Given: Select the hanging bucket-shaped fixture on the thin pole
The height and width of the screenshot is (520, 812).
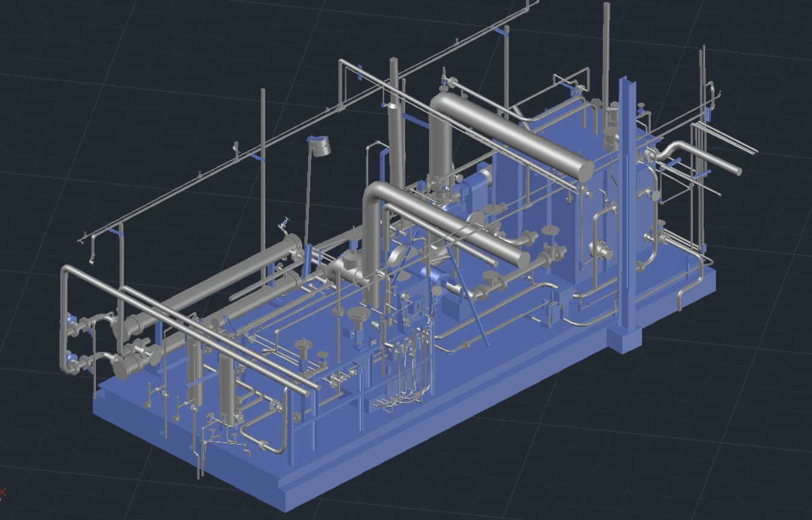Looking at the screenshot, I should click(x=320, y=145).
